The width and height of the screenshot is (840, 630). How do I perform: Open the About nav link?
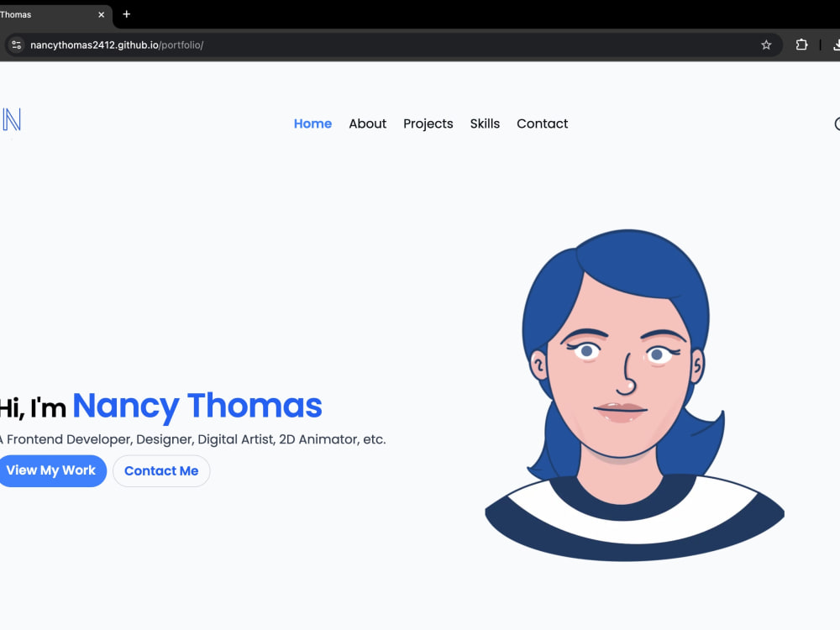368,123
